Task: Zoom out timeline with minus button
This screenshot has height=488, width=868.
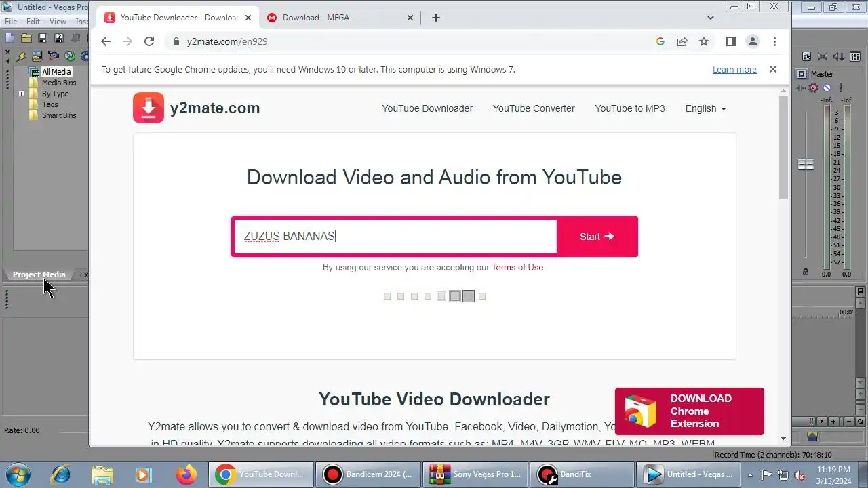Action: (849, 422)
